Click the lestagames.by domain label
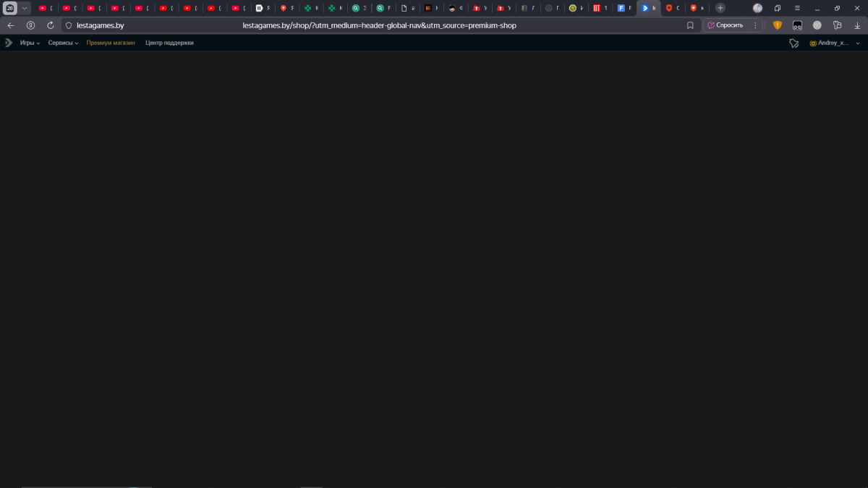This screenshot has width=868, height=488. point(101,25)
